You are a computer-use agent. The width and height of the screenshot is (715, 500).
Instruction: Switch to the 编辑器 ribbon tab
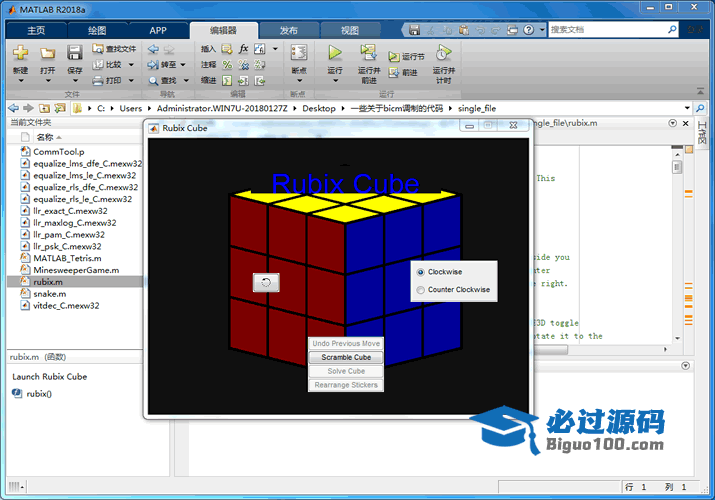click(223, 31)
